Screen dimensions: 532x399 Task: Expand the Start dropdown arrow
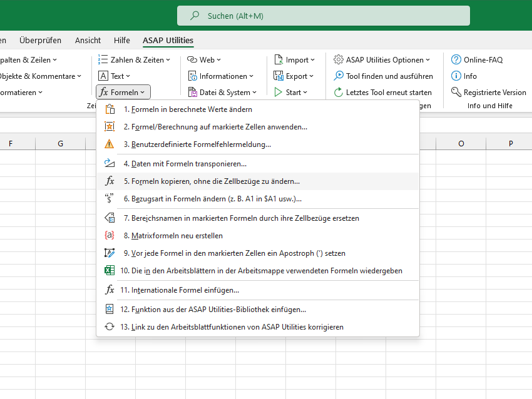305,92
